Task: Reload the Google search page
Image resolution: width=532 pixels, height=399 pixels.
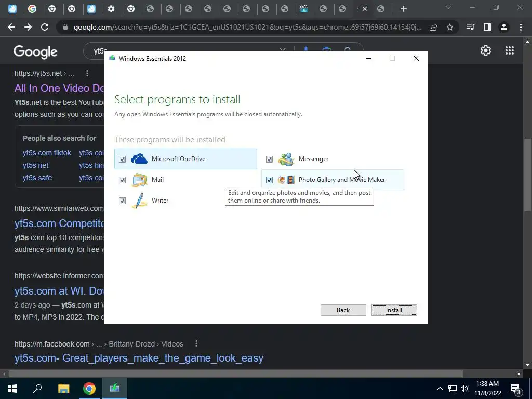Action: [45, 27]
